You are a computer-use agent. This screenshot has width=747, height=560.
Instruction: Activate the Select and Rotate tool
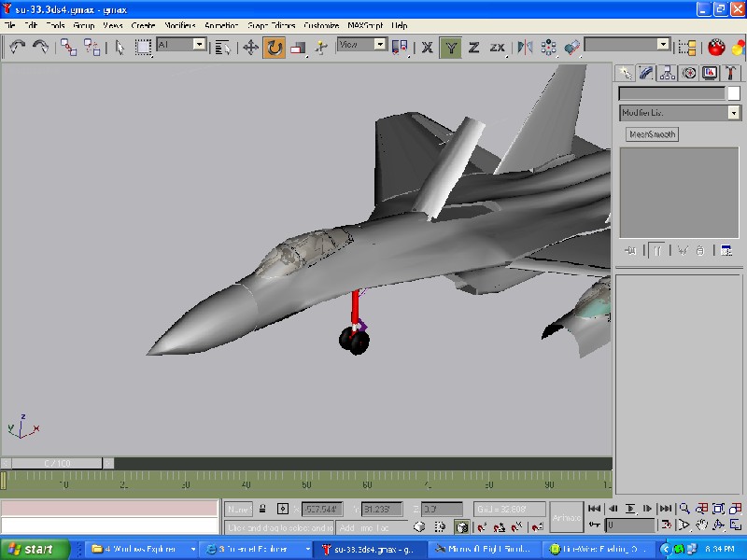[274, 47]
